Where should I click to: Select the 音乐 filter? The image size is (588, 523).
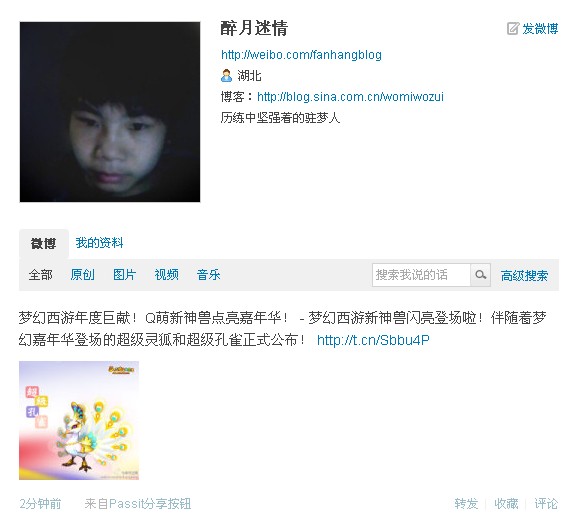click(x=208, y=275)
